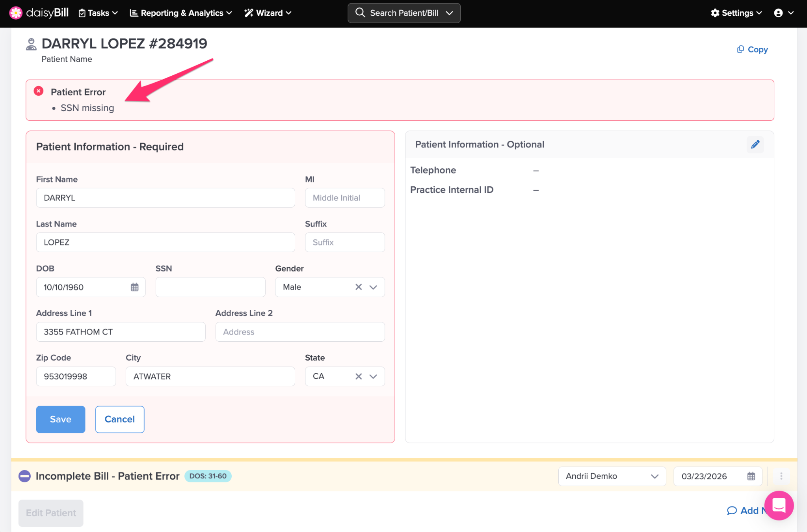Expand the State dropdown chevron
Screen dimensions: 807x532
pyautogui.click(x=373, y=376)
